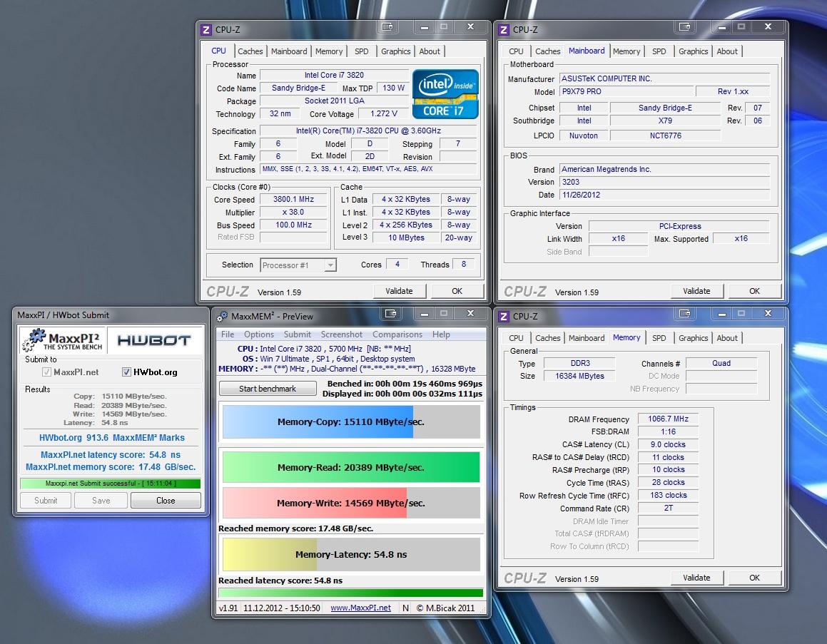Open the Comparisons menu in MaxxMEM
Image resolution: width=827 pixels, height=644 pixels.
[397, 334]
